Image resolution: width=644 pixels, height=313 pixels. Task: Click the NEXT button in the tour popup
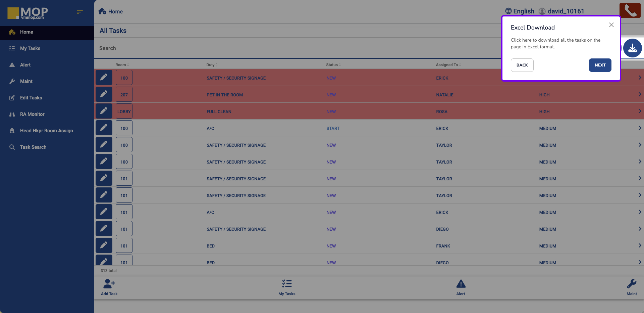click(600, 65)
